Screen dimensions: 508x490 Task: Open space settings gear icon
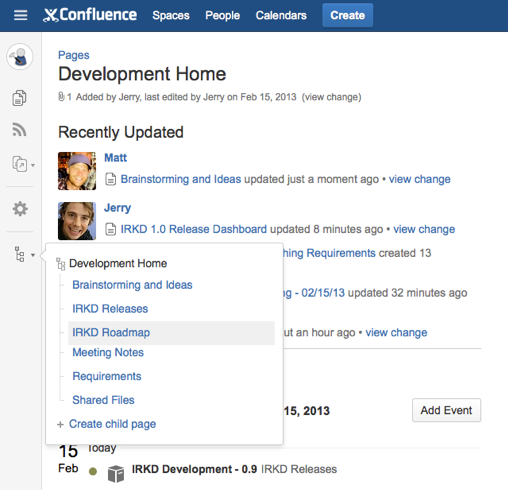point(20,209)
